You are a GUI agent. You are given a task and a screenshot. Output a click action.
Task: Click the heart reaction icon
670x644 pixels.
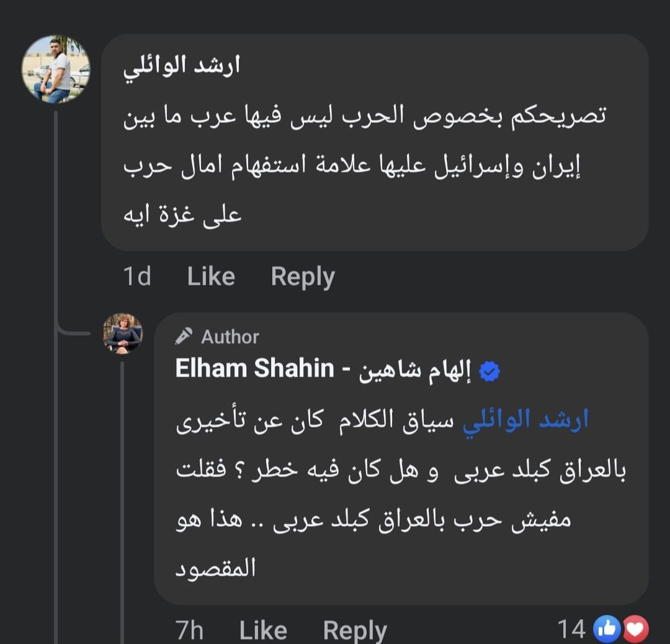pyautogui.click(x=636, y=628)
